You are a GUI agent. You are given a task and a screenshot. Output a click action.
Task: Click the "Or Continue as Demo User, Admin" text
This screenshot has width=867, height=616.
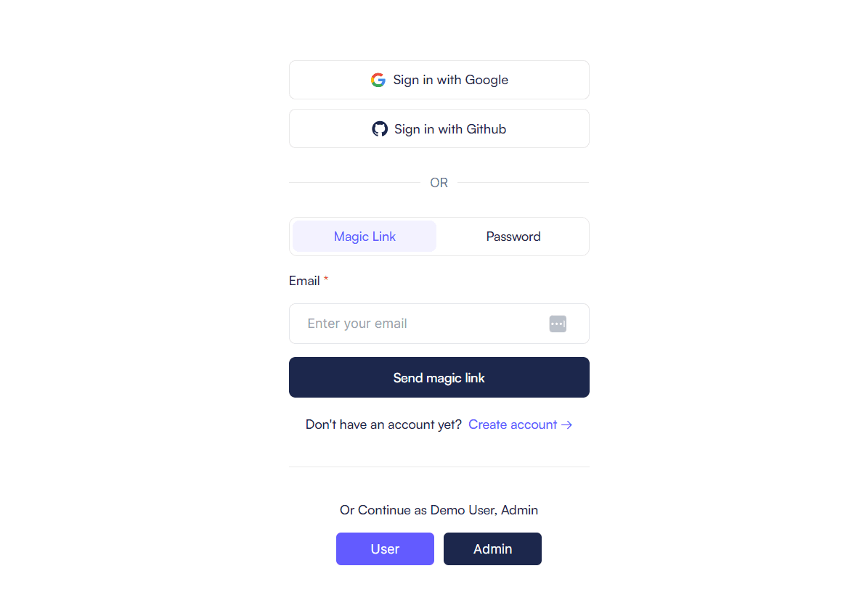pos(439,510)
